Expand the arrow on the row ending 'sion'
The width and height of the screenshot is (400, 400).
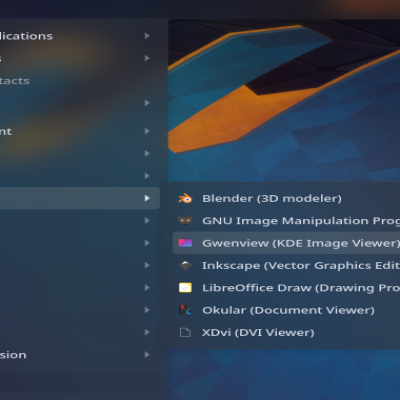coord(147,355)
